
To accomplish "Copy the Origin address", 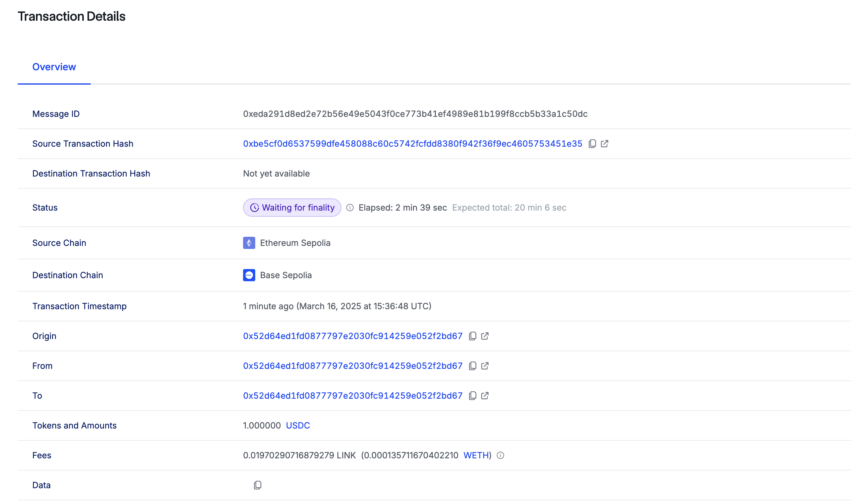I will click(x=472, y=336).
